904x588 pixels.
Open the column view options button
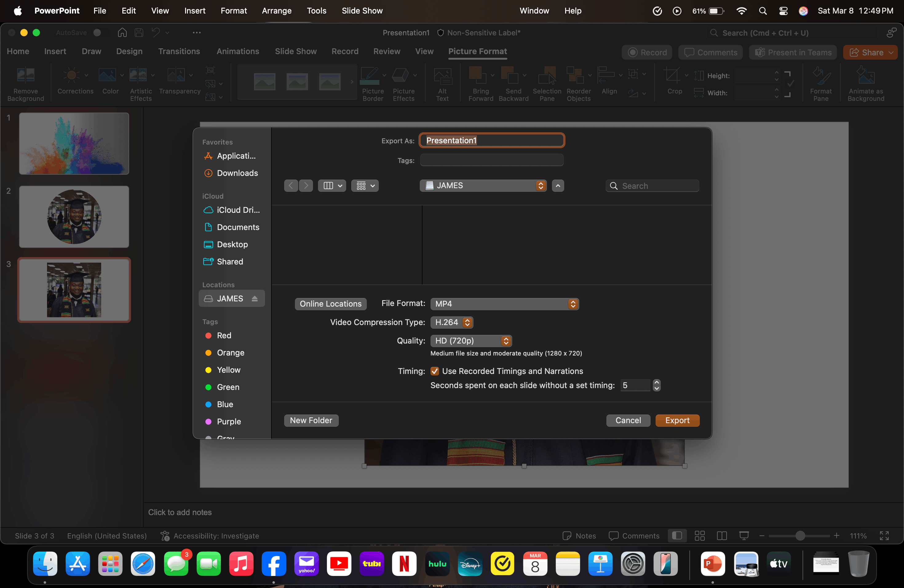(x=332, y=186)
